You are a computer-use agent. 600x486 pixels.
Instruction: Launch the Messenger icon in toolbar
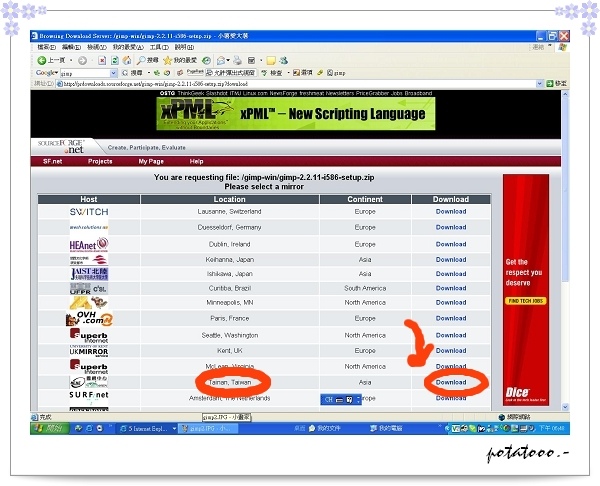[x=284, y=60]
